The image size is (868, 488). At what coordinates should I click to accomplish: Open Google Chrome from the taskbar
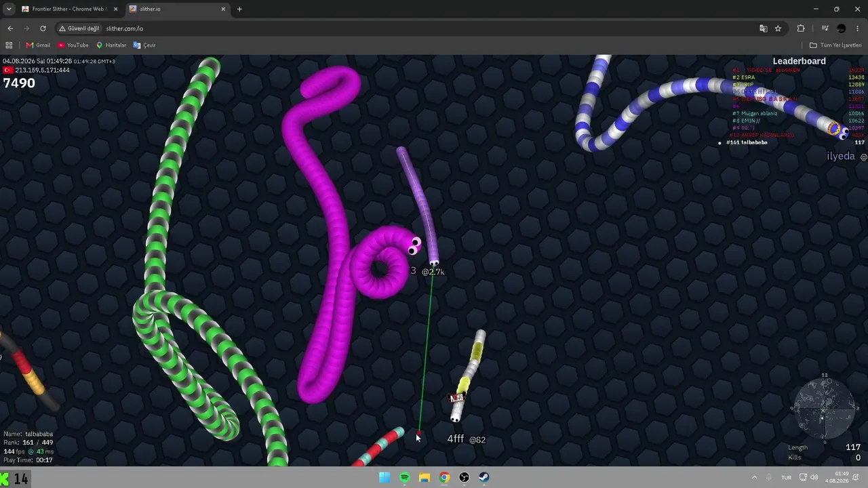click(444, 477)
